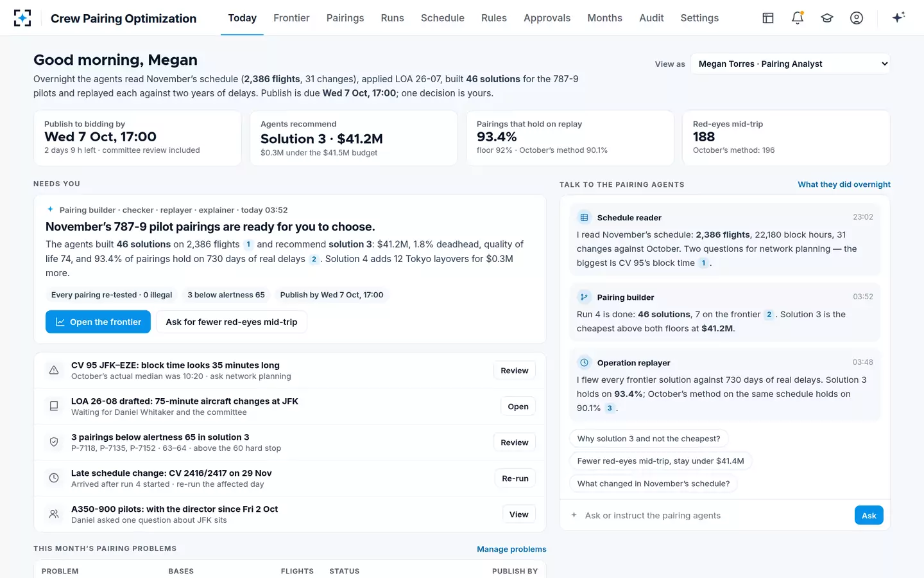Open the What they did overnight link
This screenshot has height=578, width=924.
[x=844, y=184]
